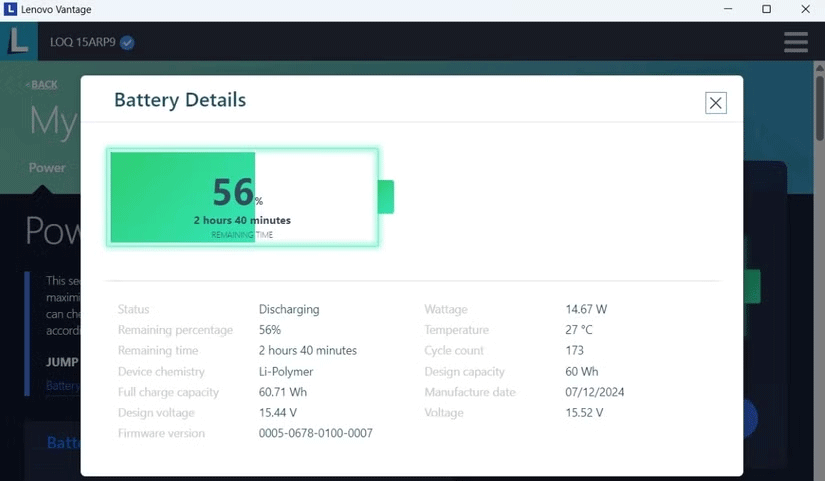Select the firmware version 0005-0678-0100-0007

pos(315,433)
